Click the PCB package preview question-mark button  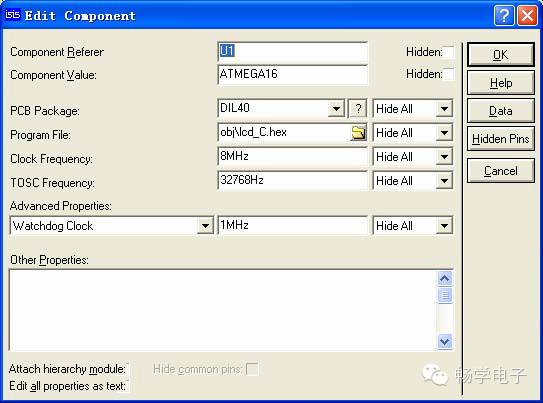click(x=358, y=109)
